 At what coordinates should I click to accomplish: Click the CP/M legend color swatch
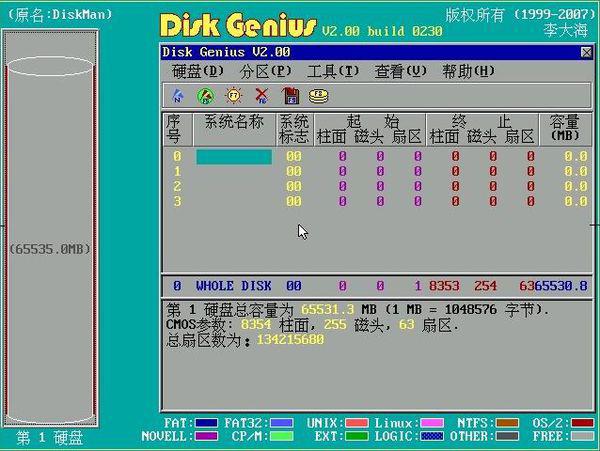282,436
